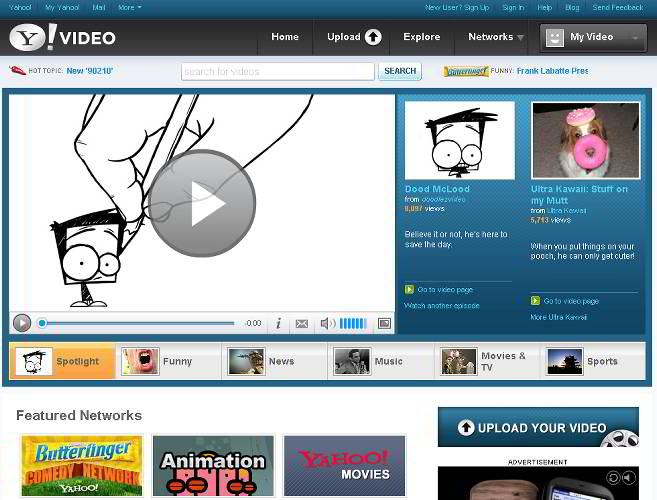Click the search for videos field
The height and width of the screenshot is (500, 657).
pyautogui.click(x=277, y=72)
